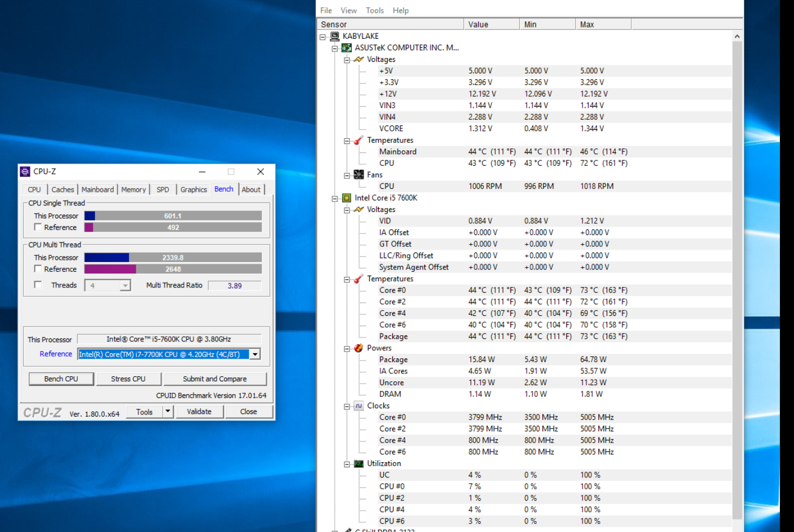
Task: Click the Max column header
Action: [x=603, y=24]
